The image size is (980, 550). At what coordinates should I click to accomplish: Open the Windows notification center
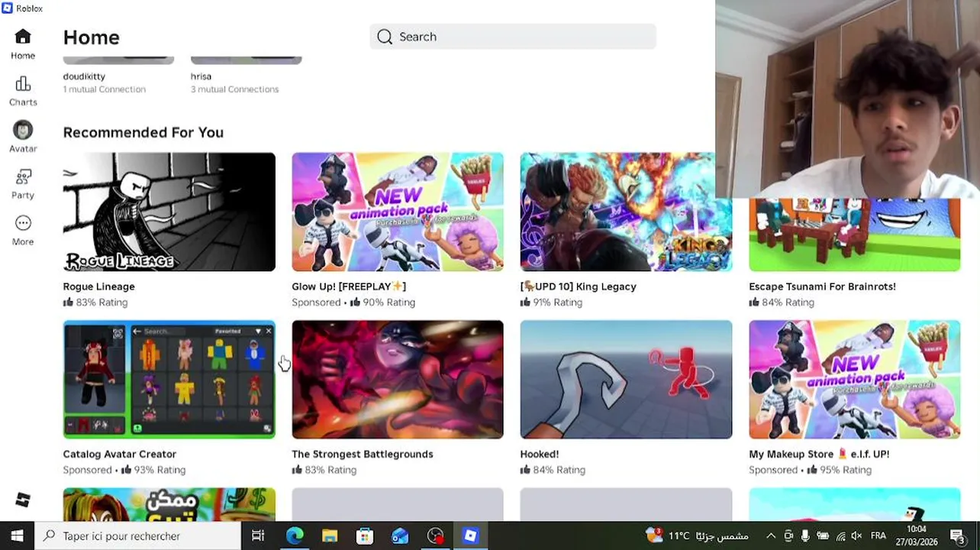point(958,536)
